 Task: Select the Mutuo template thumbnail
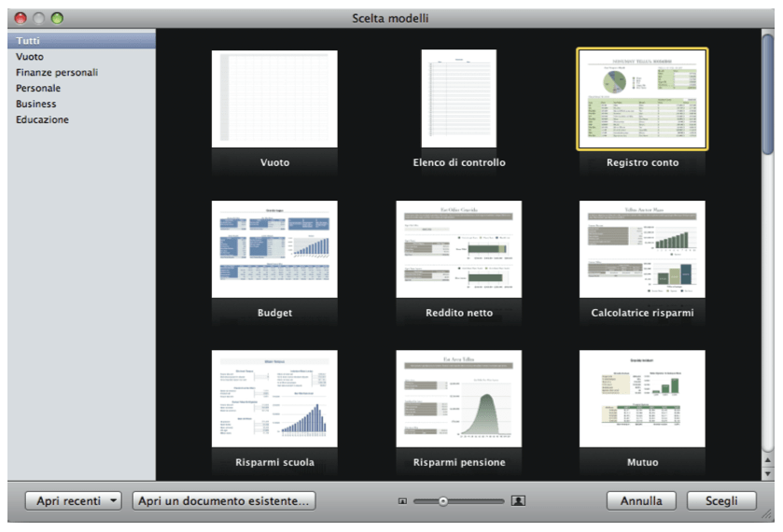(x=642, y=399)
